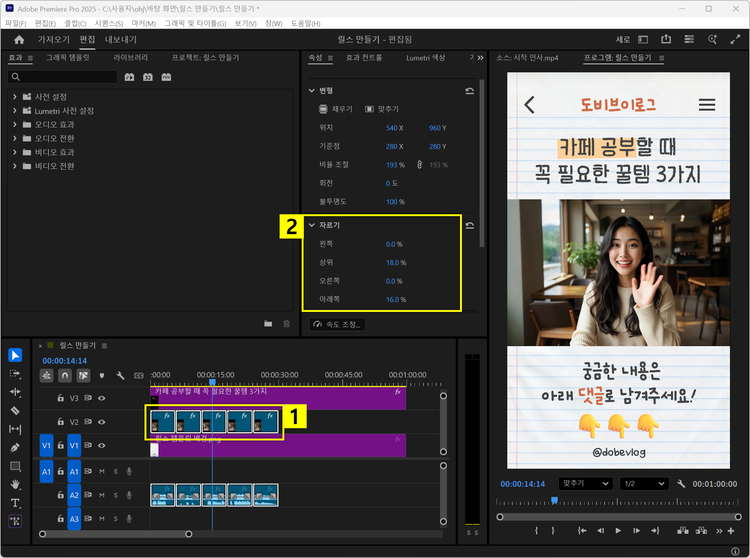Expand the 오디오 효과 folder
This screenshot has width=750, height=558.
(x=14, y=124)
